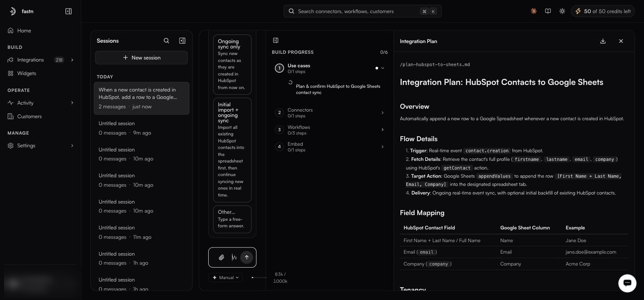Collapse the Sessions panel icon
This screenshot has width=644, height=300.
[x=182, y=41]
